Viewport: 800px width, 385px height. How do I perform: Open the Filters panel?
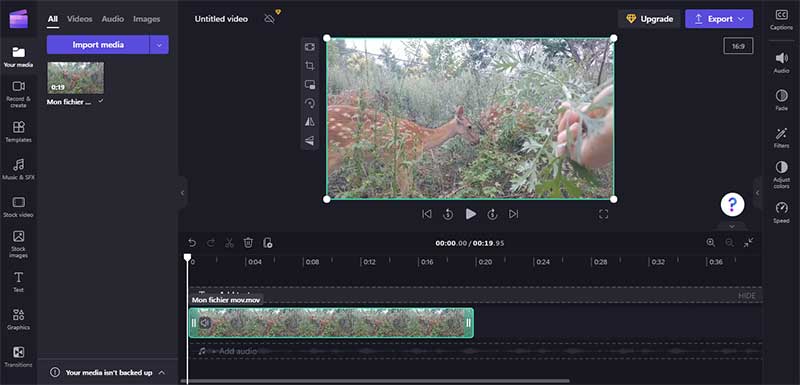[x=781, y=138]
